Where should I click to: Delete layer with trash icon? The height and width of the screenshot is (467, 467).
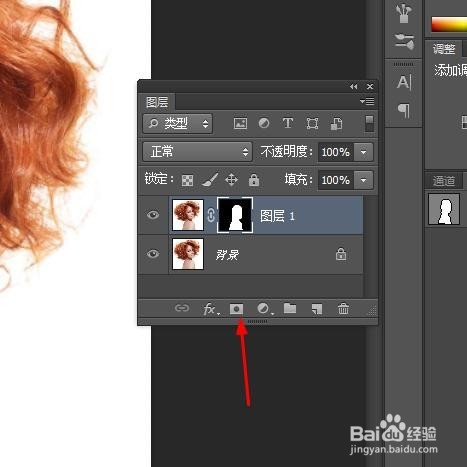[x=343, y=309]
